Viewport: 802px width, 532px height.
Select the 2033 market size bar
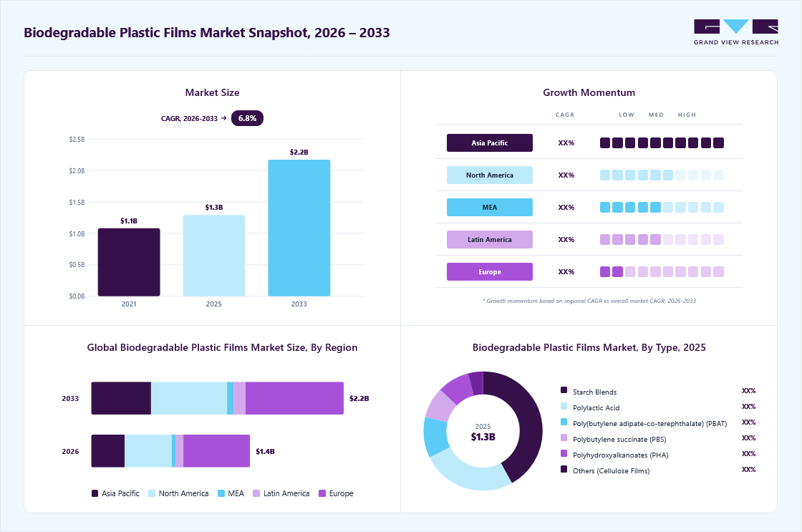299,228
